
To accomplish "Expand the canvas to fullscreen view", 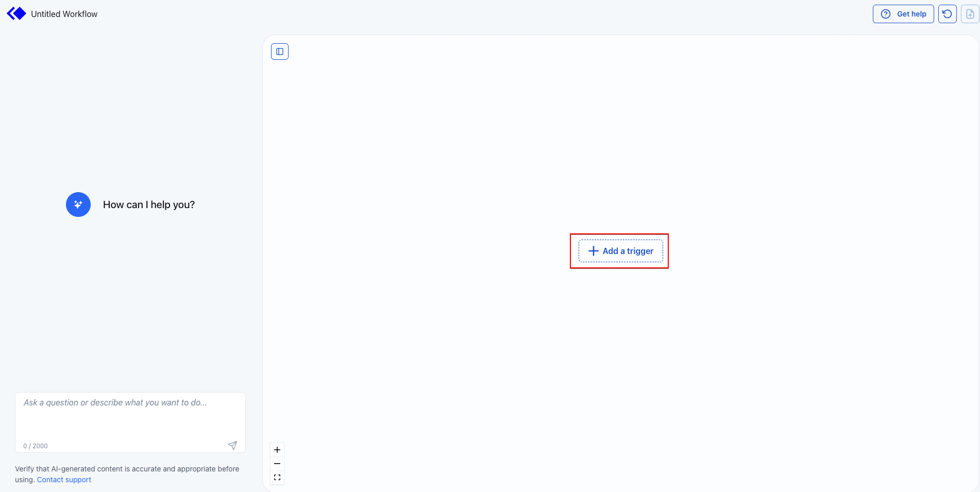I will [277, 478].
